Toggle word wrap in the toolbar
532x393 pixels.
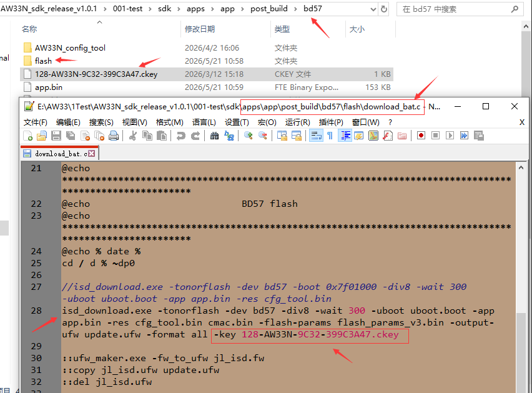316,136
